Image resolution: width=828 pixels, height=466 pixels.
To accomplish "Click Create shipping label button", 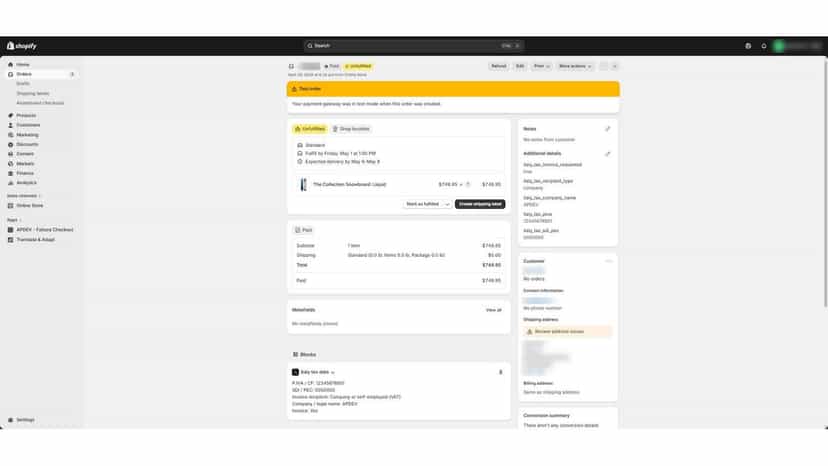I will pyautogui.click(x=480, y=204).
